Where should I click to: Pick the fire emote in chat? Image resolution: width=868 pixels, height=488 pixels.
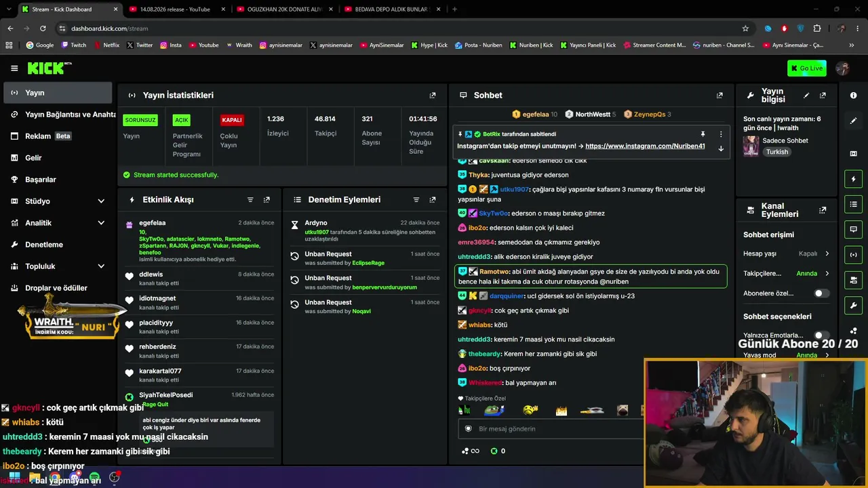(561, 410)
